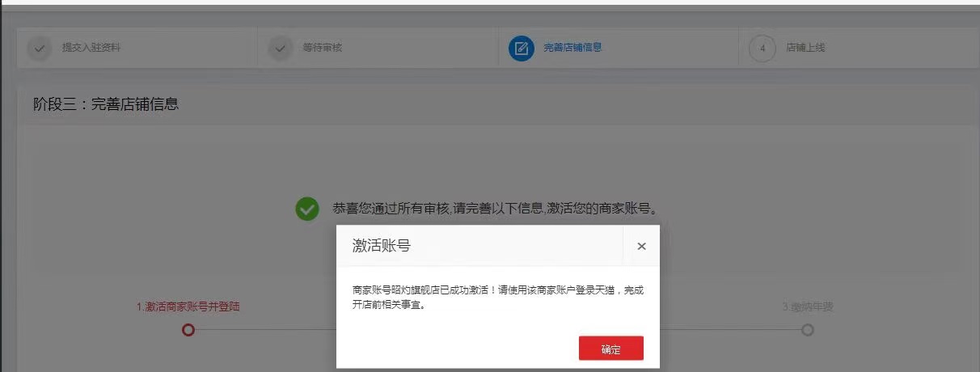Click the 阶段三：完善店铺信息 heading
Viewport: 980px width, 372px height.
106,104
